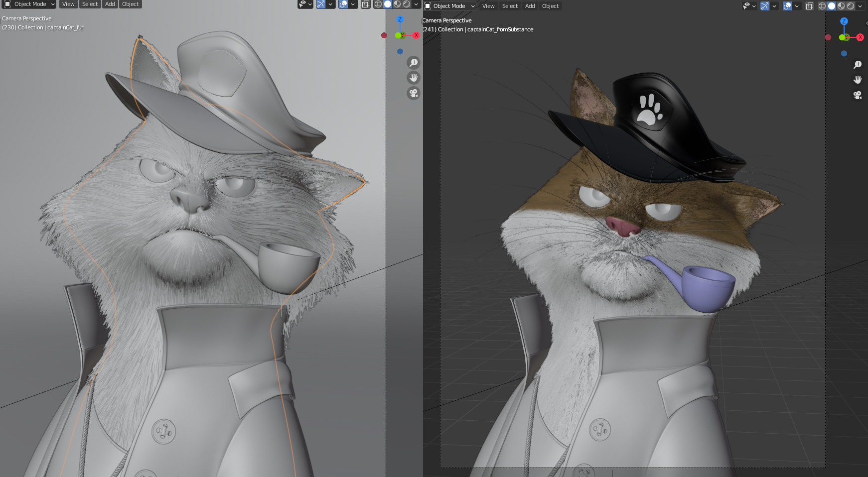This screenshot has height=477, width=868.
Task: Click pan hand icon in right viewport
Action: coord(858,80)
